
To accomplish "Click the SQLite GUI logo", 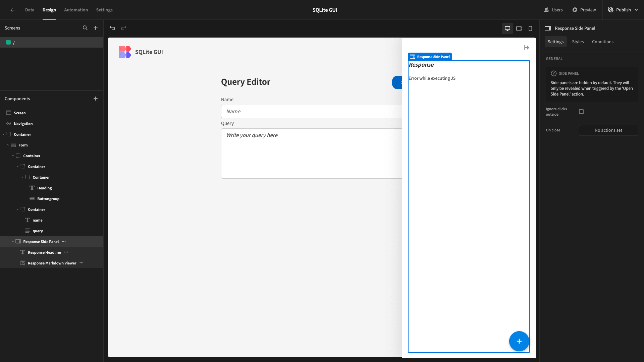I will click(125, 52).
